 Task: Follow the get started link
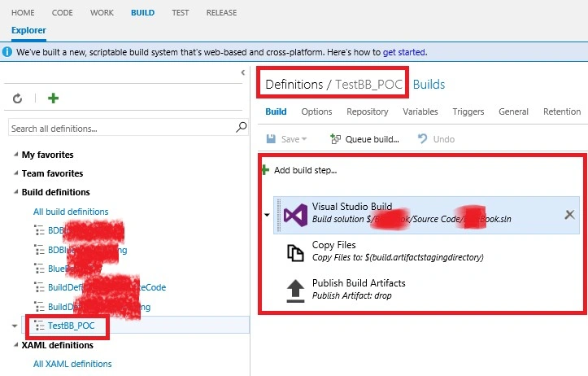(404, 52)
